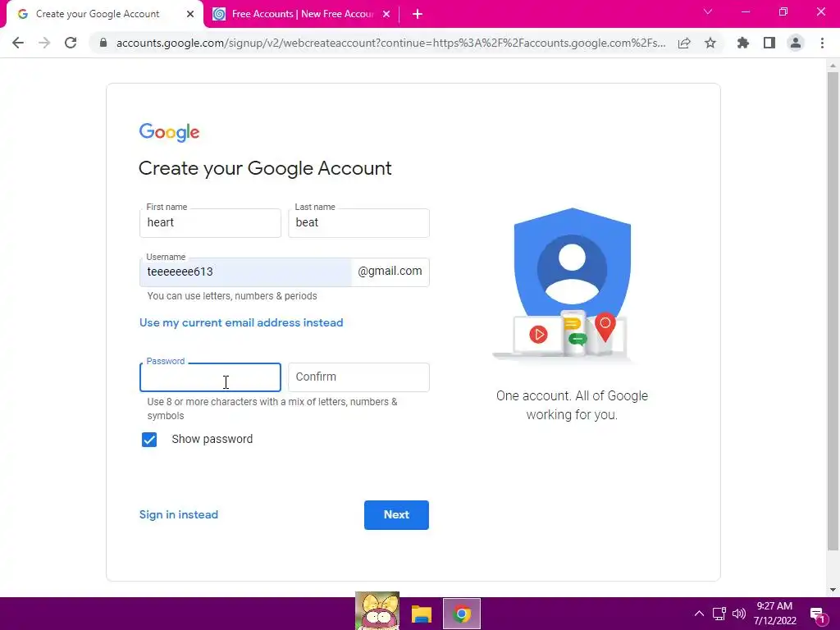Click the scrollbar up arrow
The image size is (840, 630).
[x=833, y=66]
